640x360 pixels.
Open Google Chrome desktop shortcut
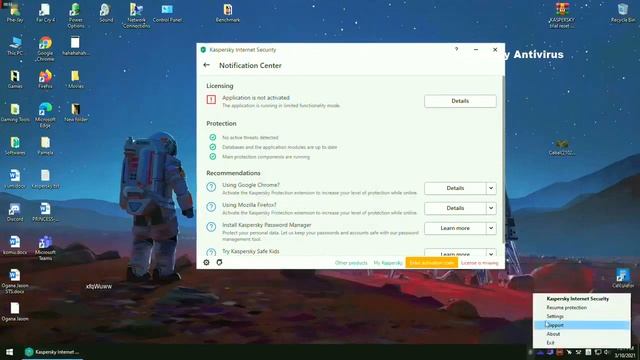[x=45, y=48]
